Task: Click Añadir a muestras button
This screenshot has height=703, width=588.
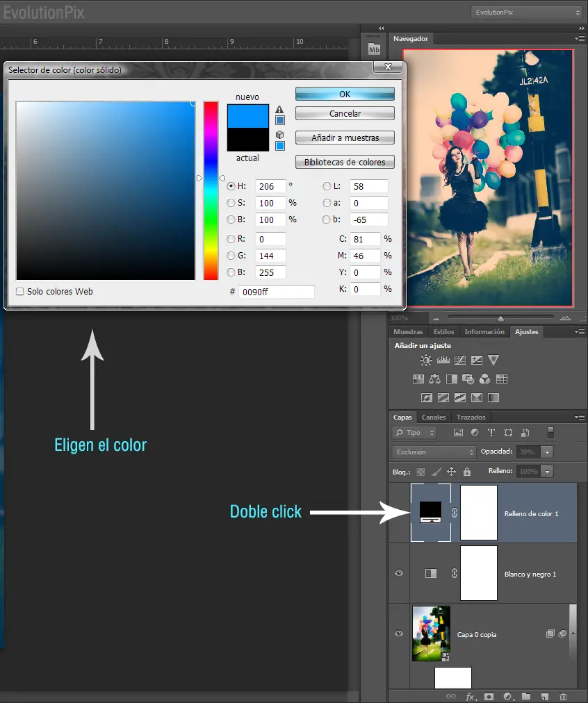Action: (345, 138)
